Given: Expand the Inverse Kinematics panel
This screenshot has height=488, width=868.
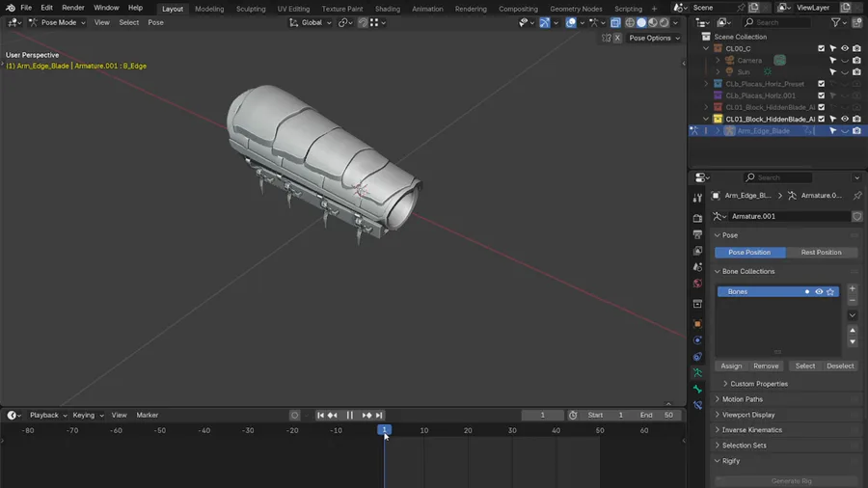Looking at the screenshot, I should (x=751, y=430).
